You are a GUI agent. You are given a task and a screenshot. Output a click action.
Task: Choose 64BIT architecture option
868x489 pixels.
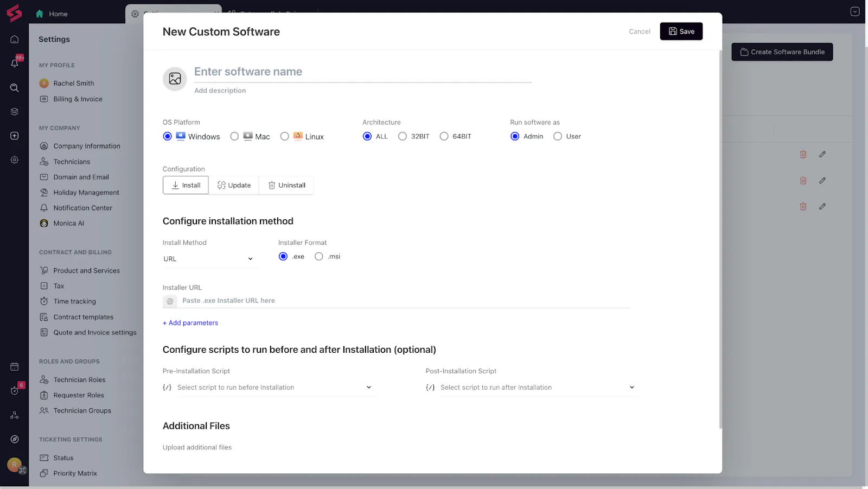444,137
